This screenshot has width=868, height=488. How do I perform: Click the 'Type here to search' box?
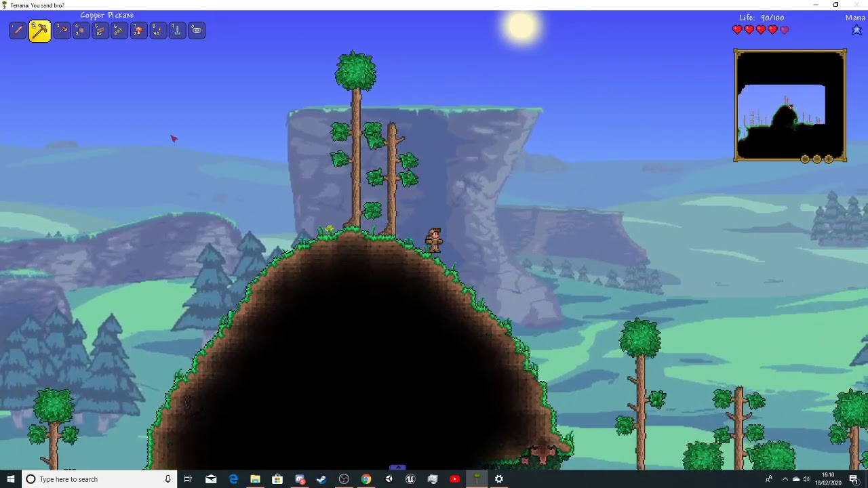[98, 479]
